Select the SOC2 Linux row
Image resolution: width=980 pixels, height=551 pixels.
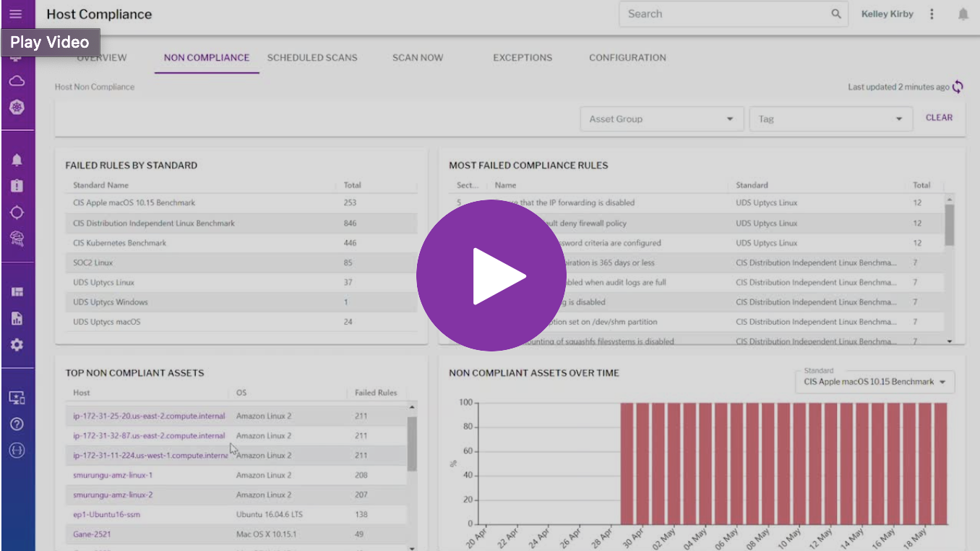(x=241, y=262)
